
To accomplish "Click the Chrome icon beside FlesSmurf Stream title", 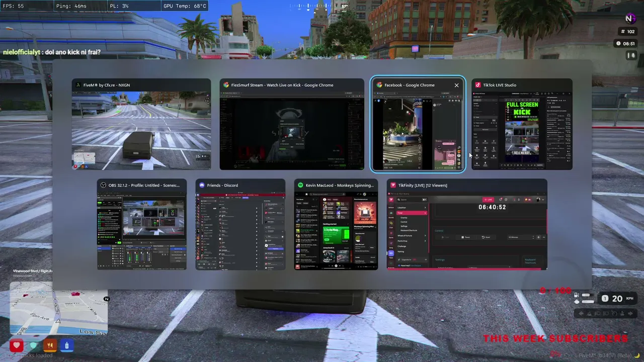I will pyautogui.click(x=226, y=85).
